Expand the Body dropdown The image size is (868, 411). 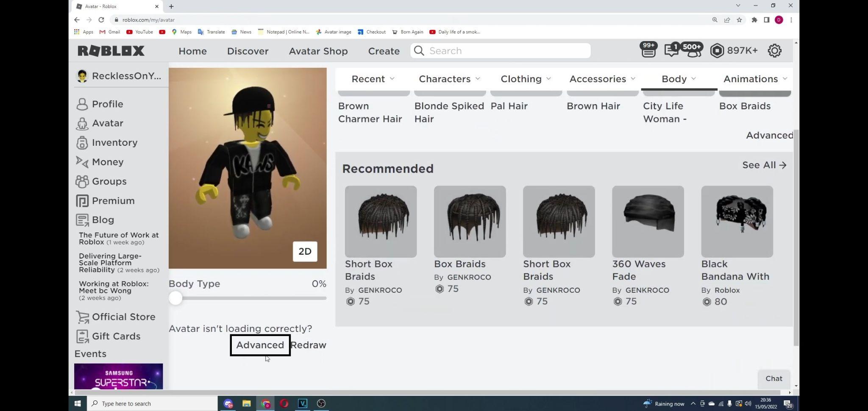click(x=679, y=79)
